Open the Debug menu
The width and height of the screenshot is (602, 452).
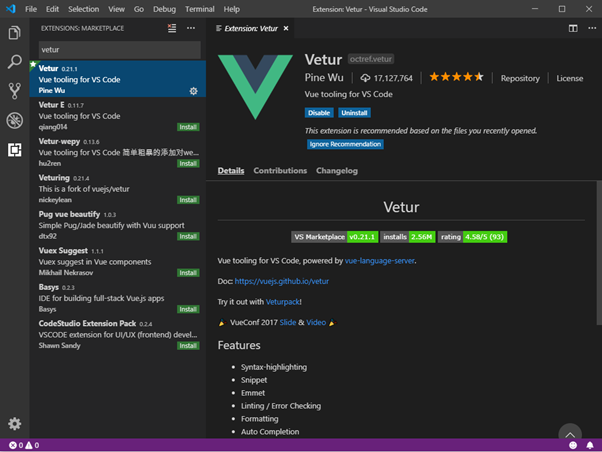(x=164, y=9)
